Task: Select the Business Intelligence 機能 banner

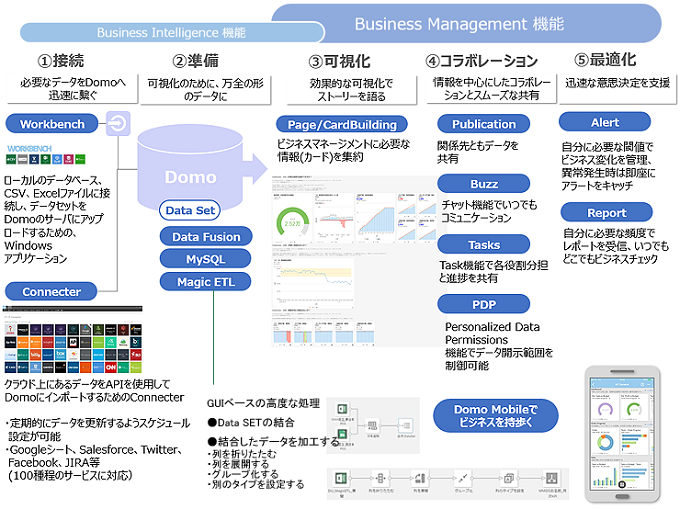Action: (x=171, y=33)
